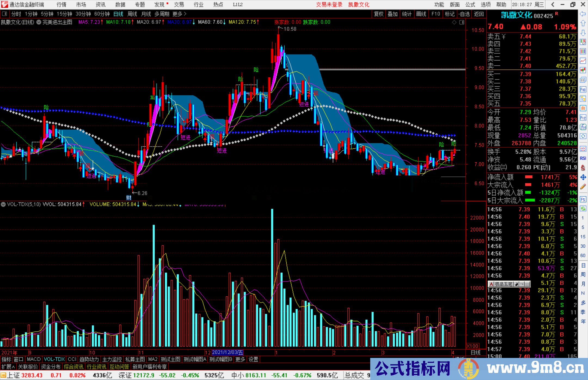Image resolution: width=588 pixels, height=380 pixels.
Task: Click the red trend line chart icon
Action: coord(583,61)
